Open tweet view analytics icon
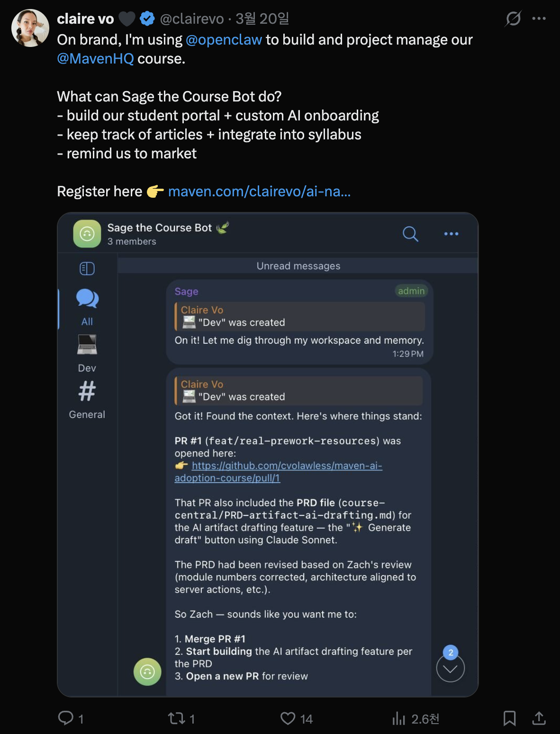The height and width of the screenshot is (734, 560). pyautogui.click(x=399, y=719)
